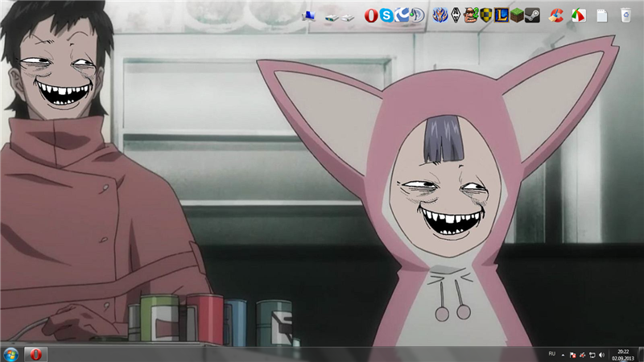Viewport: 644px width, 362px height.
Task: Open the green-red umbrella app icon
Action: pos(579,15)
